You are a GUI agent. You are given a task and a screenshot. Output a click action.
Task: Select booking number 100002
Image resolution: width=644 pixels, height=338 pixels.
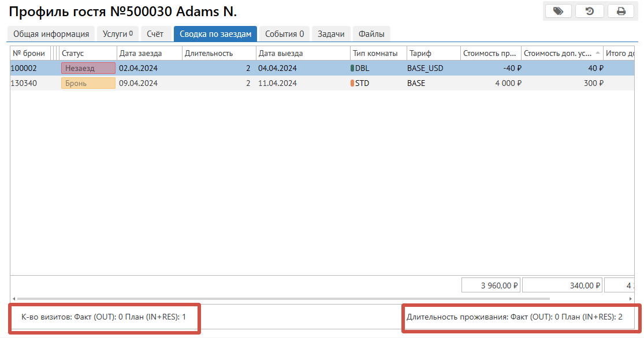pyautogui.click(x=24, y=69)
